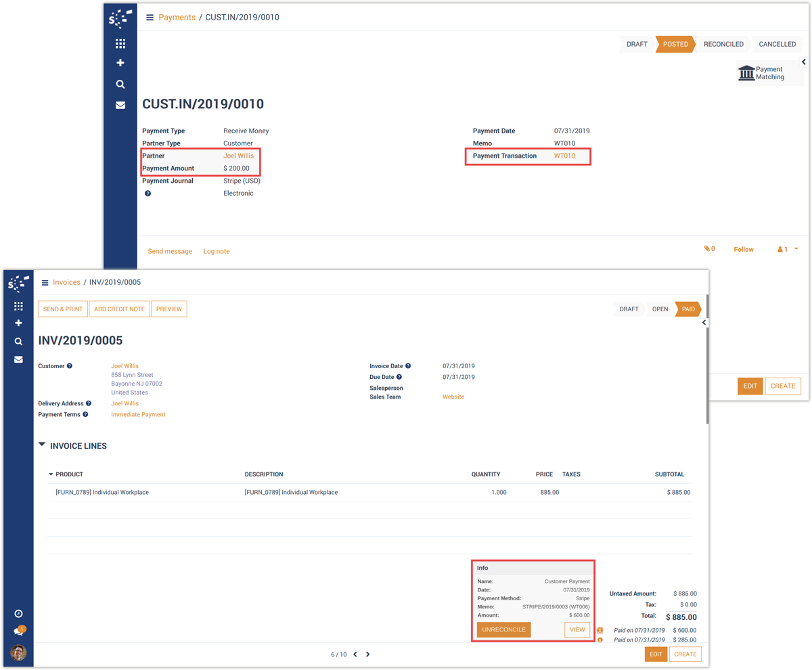Select the RECONCILED status stage

723,44
